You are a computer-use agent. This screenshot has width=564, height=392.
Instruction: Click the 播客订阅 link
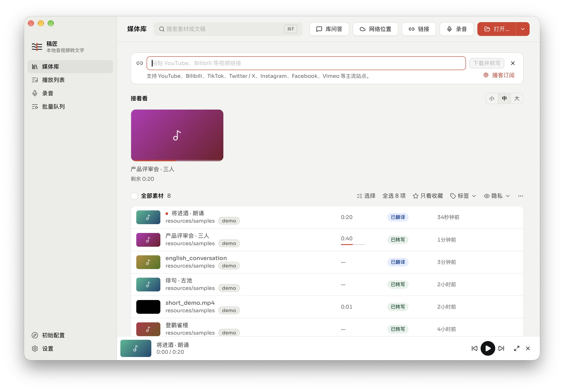click(x=499, y=75)
